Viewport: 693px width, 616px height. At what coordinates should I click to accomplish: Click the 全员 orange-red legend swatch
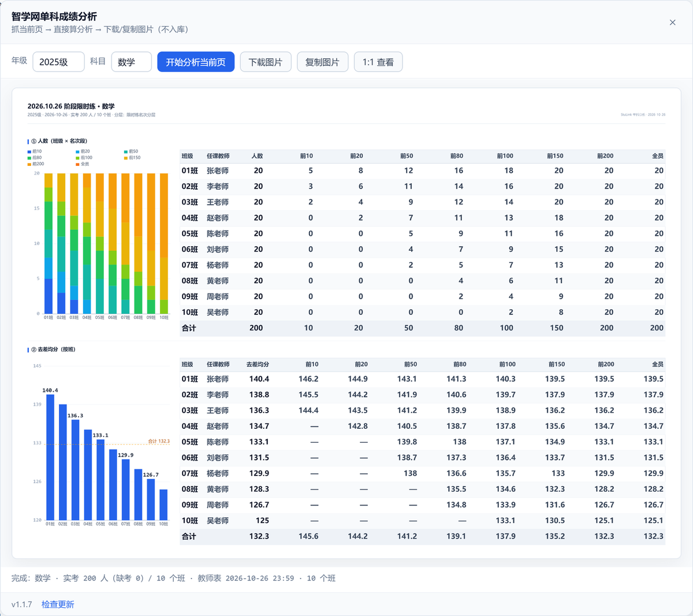77,164
